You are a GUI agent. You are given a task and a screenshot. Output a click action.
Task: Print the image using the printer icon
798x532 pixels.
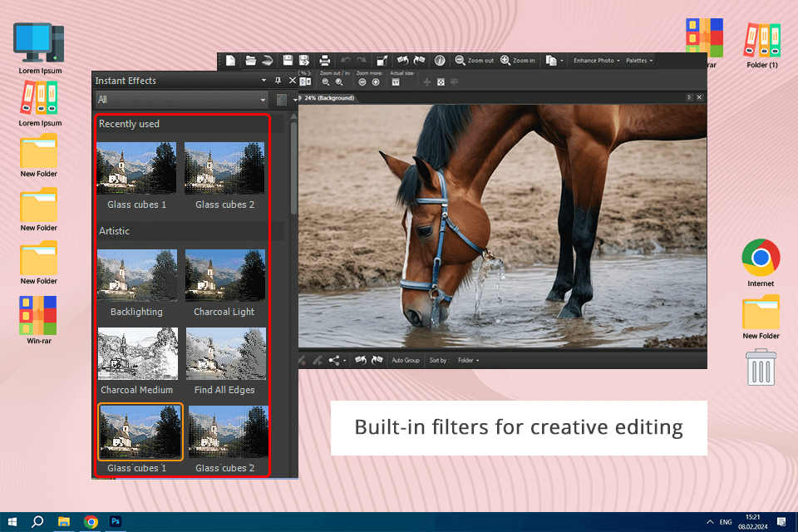(x=325, y=61)
